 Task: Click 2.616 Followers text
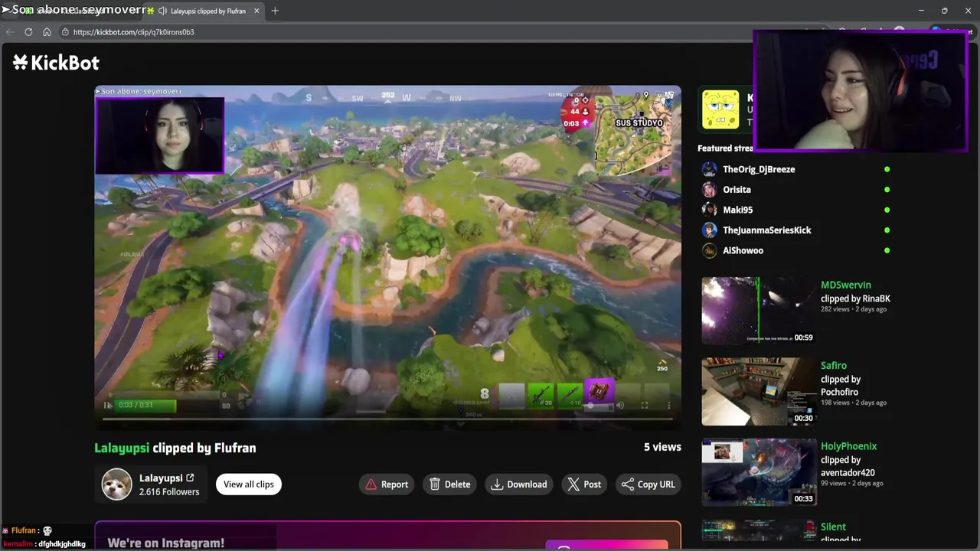tap(169, 492)
